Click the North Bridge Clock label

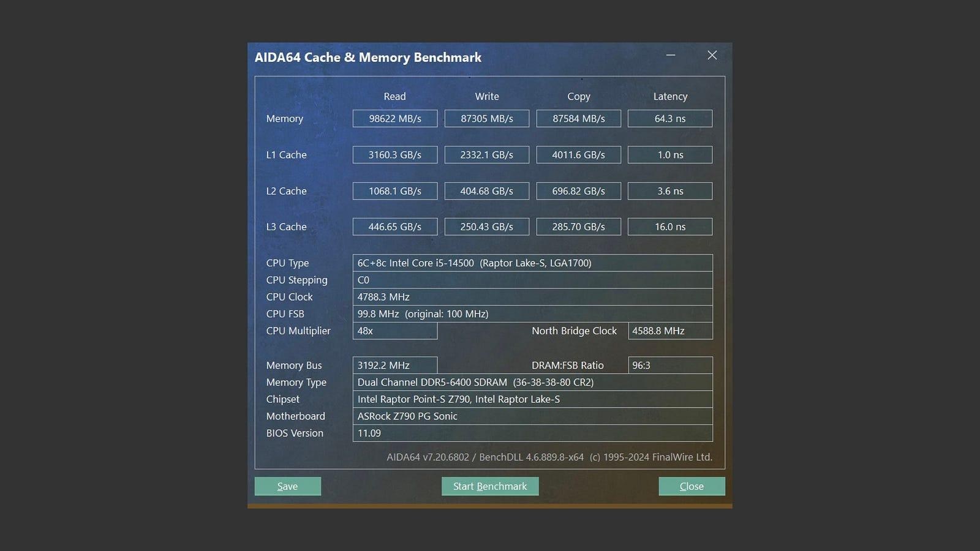pos(574,331)
